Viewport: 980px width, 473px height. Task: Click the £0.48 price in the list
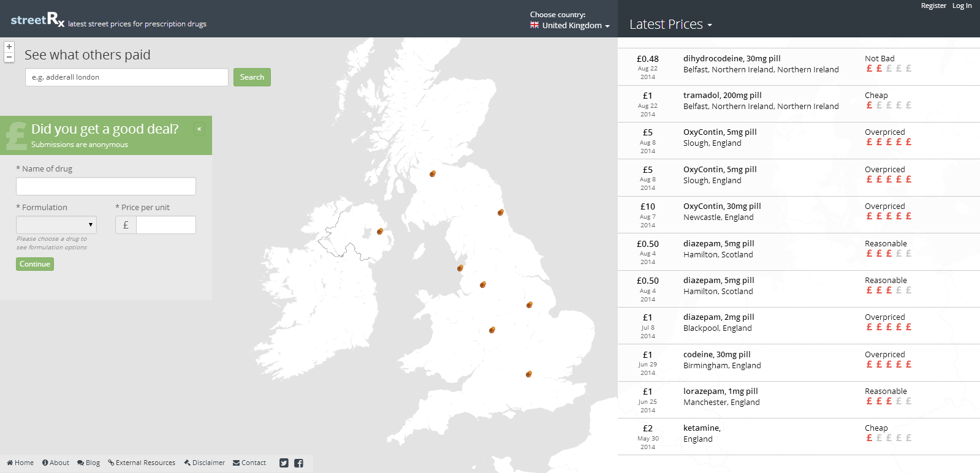(x=648, y=59)
